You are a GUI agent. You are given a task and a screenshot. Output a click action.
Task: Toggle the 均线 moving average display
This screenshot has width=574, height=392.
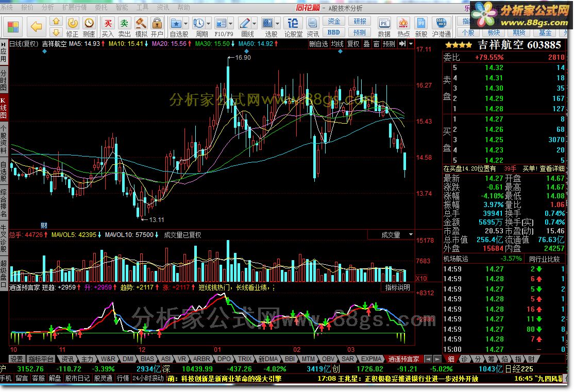[x=337, y=44]
